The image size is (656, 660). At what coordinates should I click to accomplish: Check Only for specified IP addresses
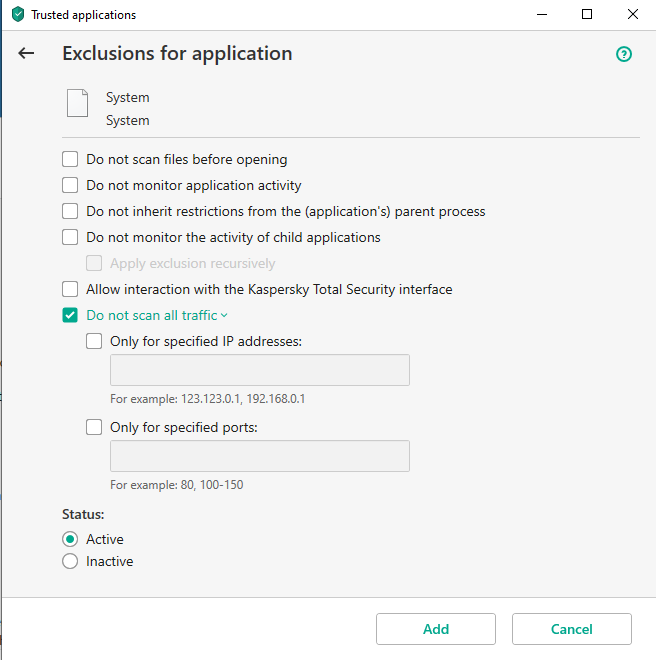[94, 341]
